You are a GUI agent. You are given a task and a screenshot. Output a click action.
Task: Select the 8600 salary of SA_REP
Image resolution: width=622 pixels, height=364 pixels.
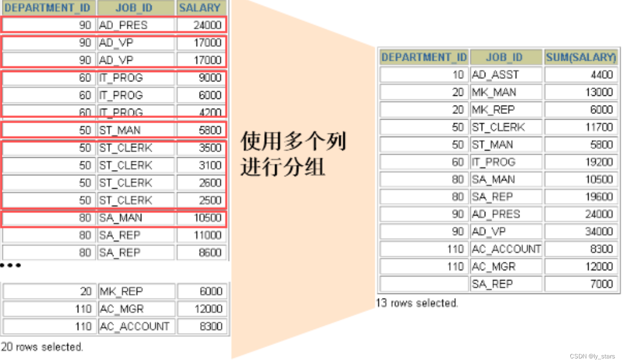202,252
